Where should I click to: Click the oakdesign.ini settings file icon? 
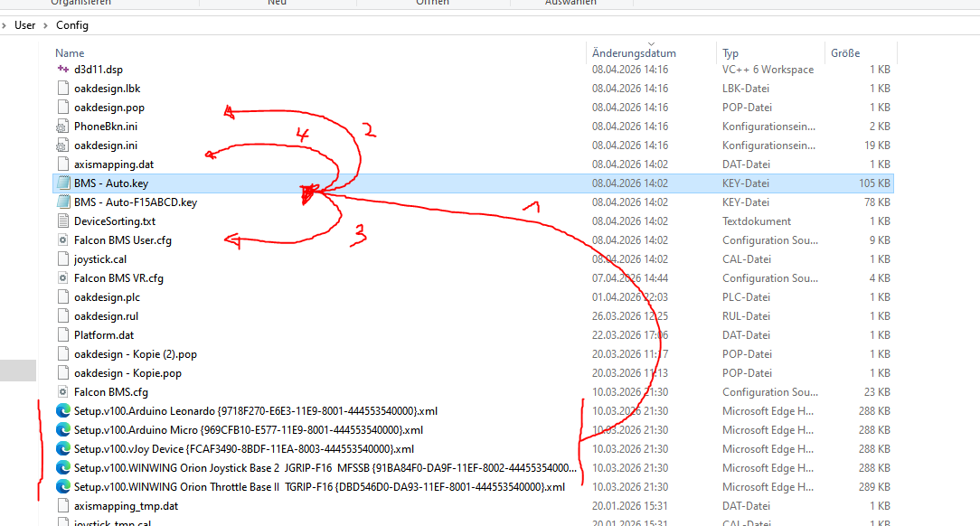[62, 145]
